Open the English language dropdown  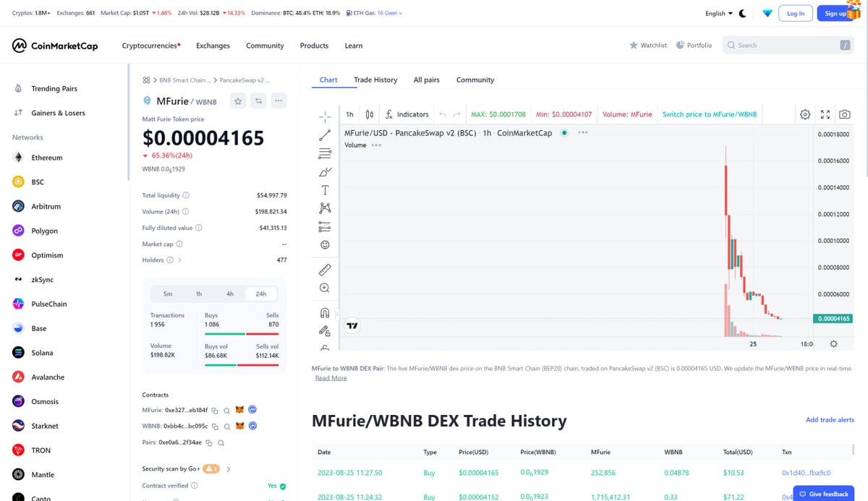(719, 13)
